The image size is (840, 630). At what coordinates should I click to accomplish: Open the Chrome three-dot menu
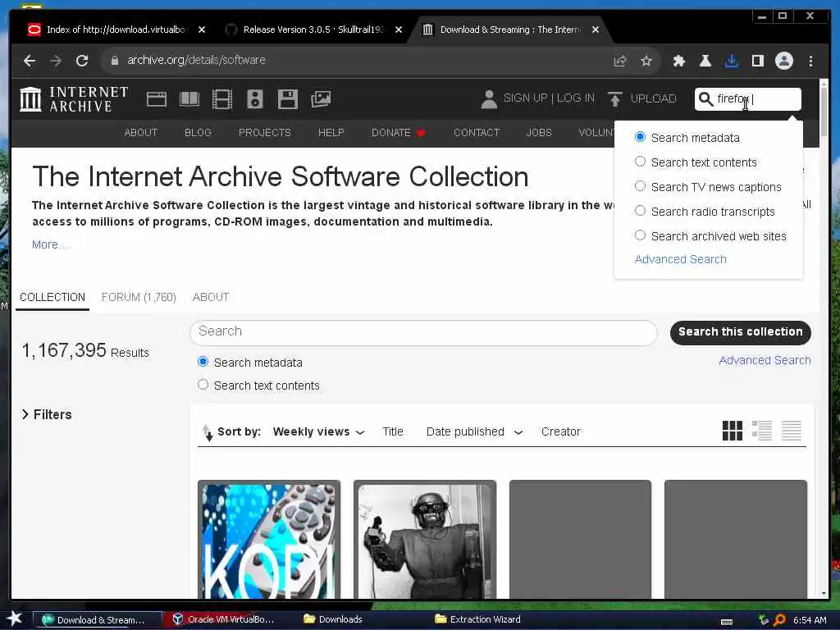tap(810, 61)
